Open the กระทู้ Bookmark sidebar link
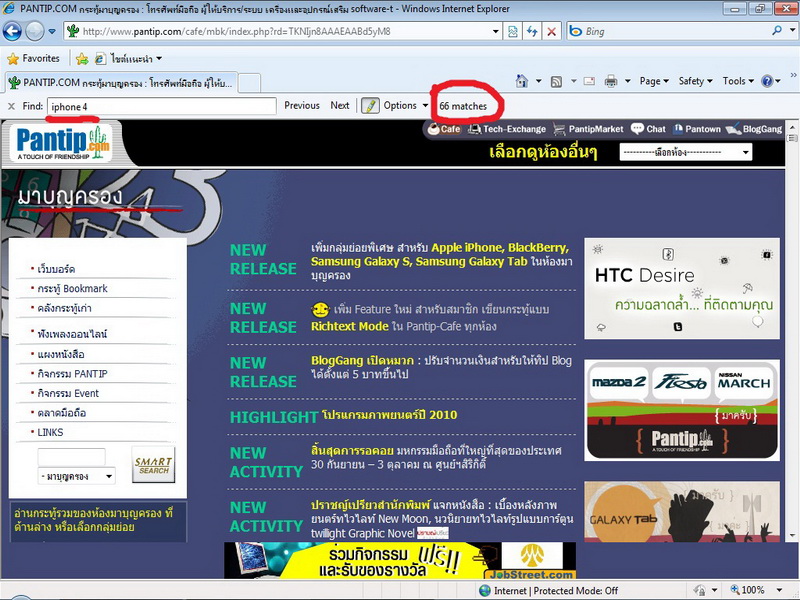Screen dimensions: 800x600 pyautogui.click(x=72, y=288)
